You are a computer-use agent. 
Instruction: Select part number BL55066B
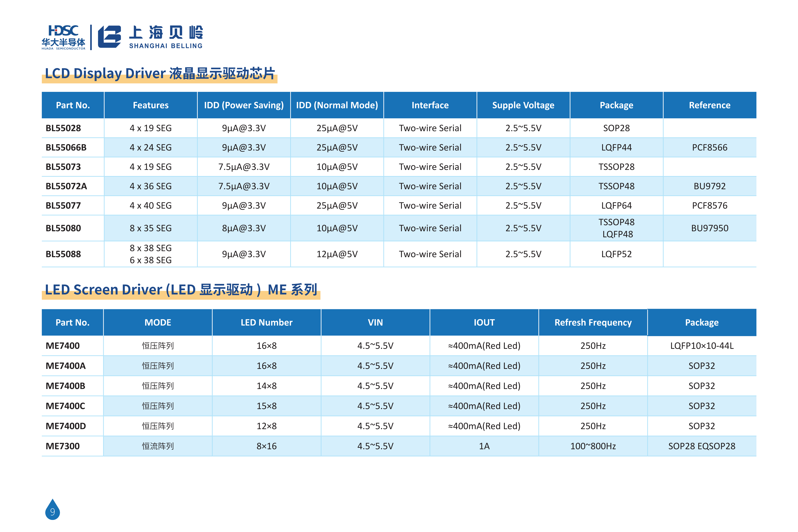66,148
